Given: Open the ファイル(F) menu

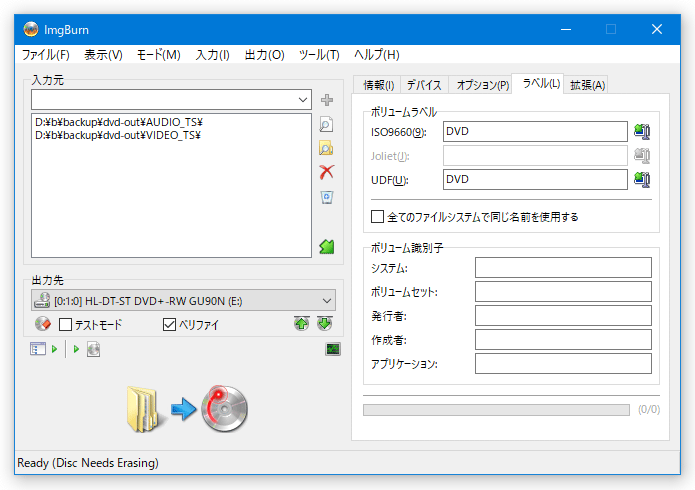Looking at the screenshot, I should pos(46,55).
